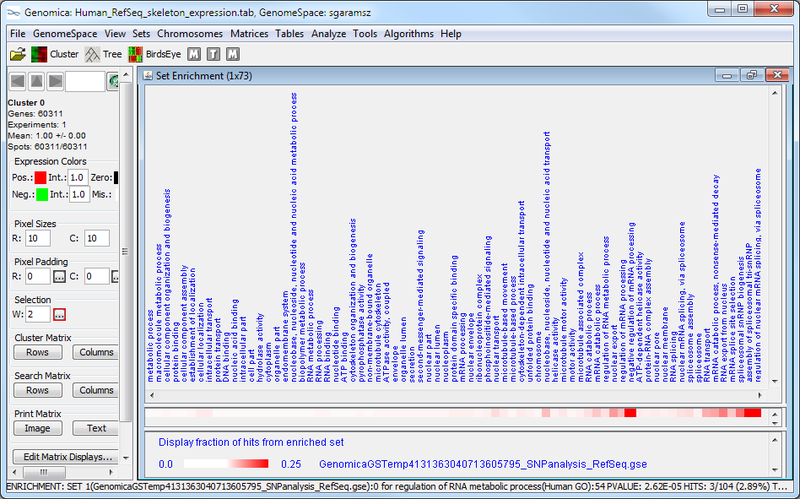Open the Help menu
Screen dimensions: 800x499
tap(451, 34)
